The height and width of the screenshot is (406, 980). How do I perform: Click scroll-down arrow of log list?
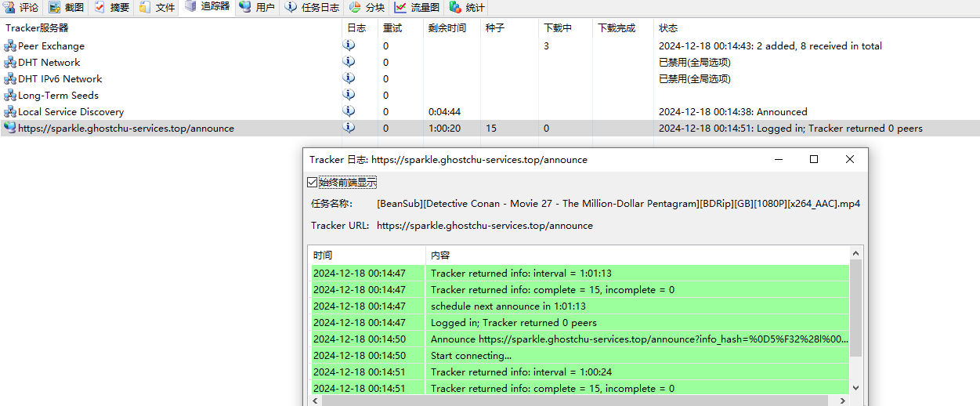855,387
